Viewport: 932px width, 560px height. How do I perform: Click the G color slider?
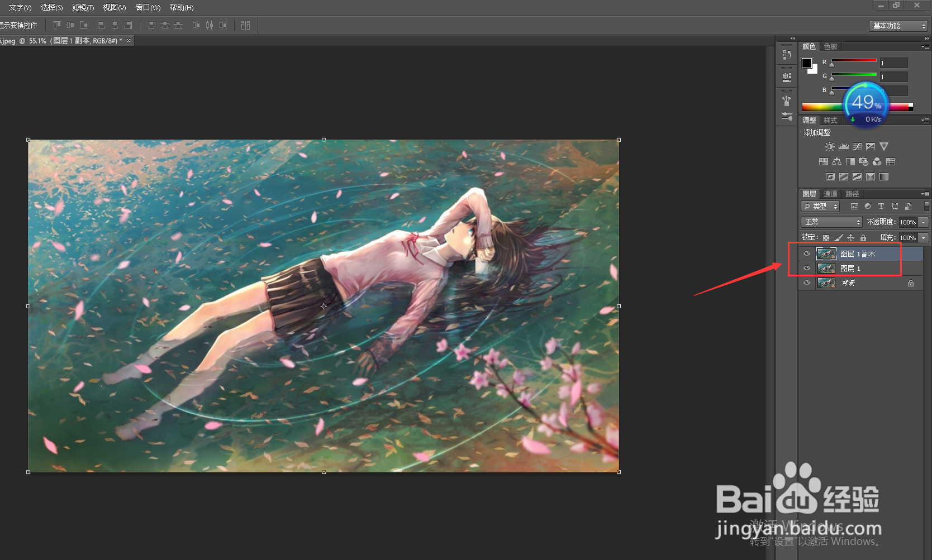click(x=854, y=75)
